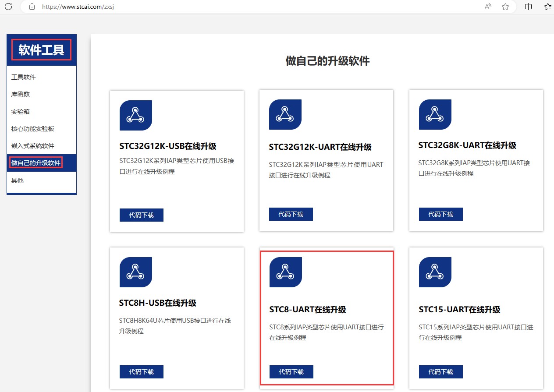Click the STC8系列IAP description text
This screenshot has height=392, width=554.
(x=327, y=332)
